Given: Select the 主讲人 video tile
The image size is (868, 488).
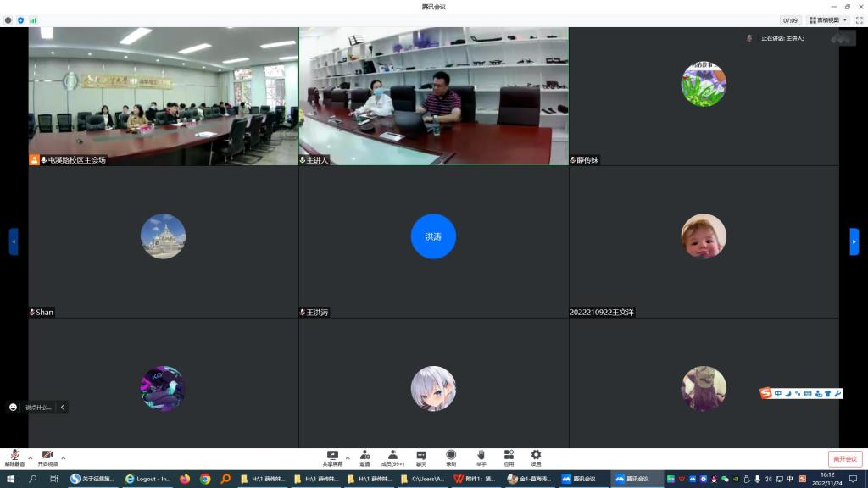Looking at the screenshot, I should (x=433, y=96).
